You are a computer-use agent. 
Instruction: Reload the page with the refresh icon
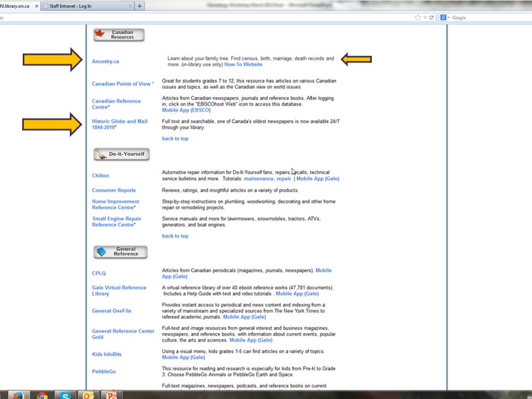[432, 18]
